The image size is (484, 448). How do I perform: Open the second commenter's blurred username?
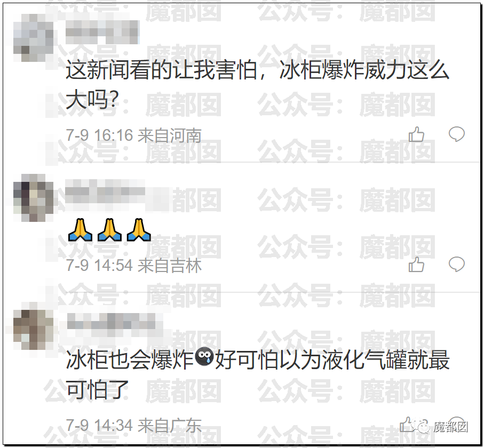pos(105,191)
